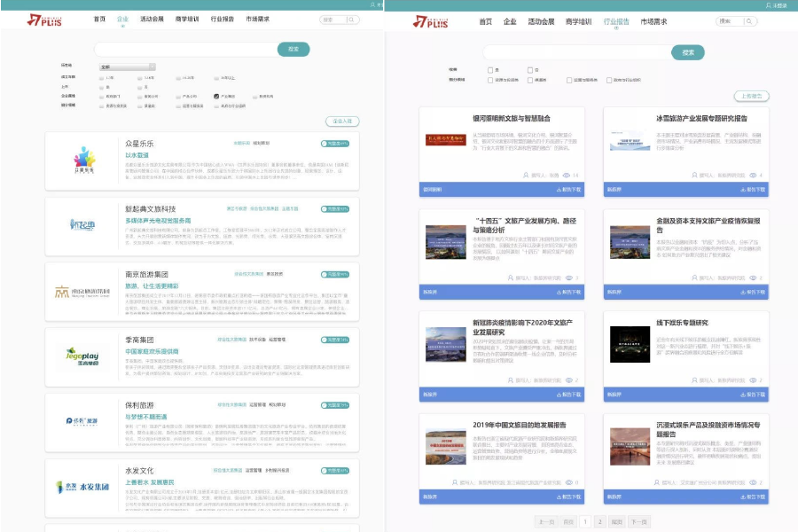
Task: Click the eye icon on 线下娱乐专题研究 card
Action: coord(753,380)
